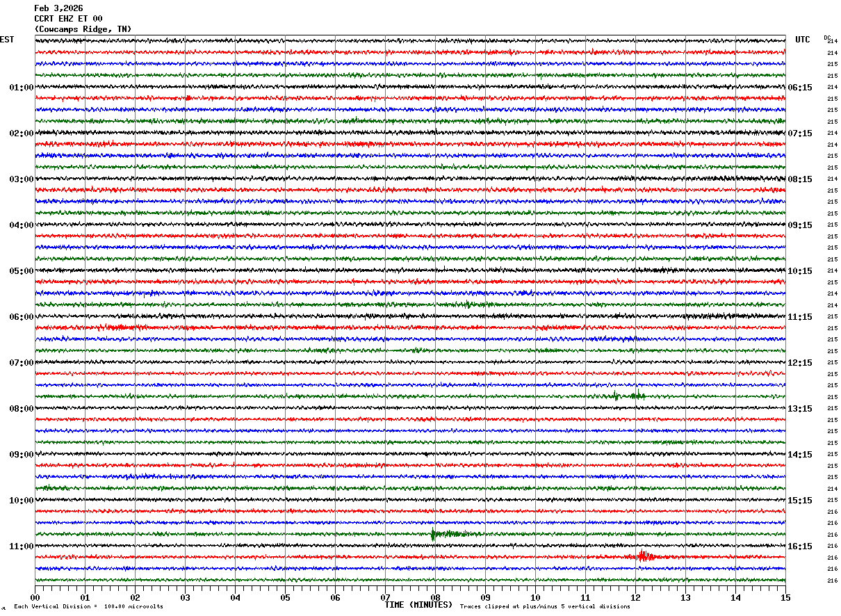Click minute tick label 03 on time axis
Screen dimensions: 841x616
click(185, 597)
